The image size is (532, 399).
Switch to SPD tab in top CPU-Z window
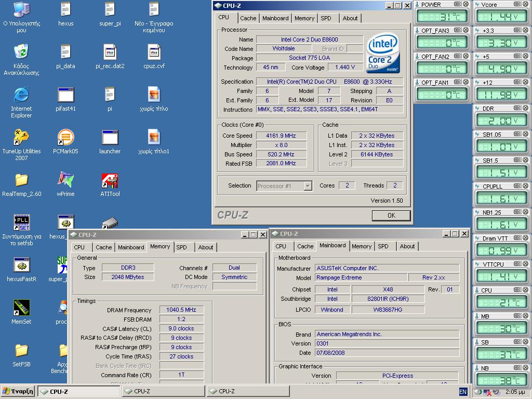tap(326, 18)
